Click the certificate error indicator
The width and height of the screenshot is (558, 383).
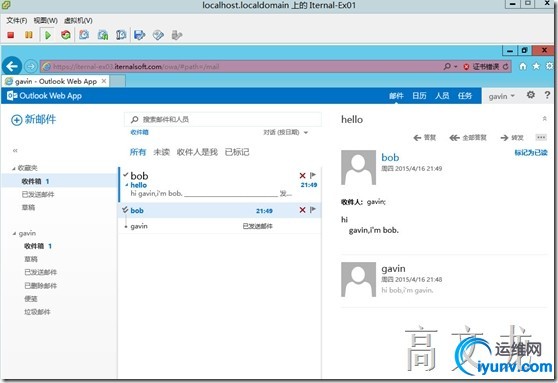(x=481, y=67)
